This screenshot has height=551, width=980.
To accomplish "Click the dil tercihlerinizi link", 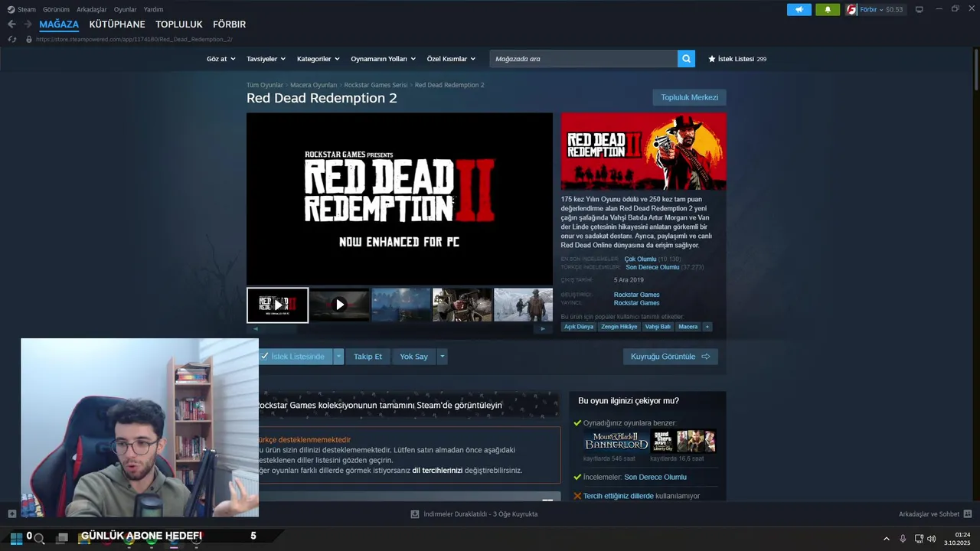I will point(437,471).
